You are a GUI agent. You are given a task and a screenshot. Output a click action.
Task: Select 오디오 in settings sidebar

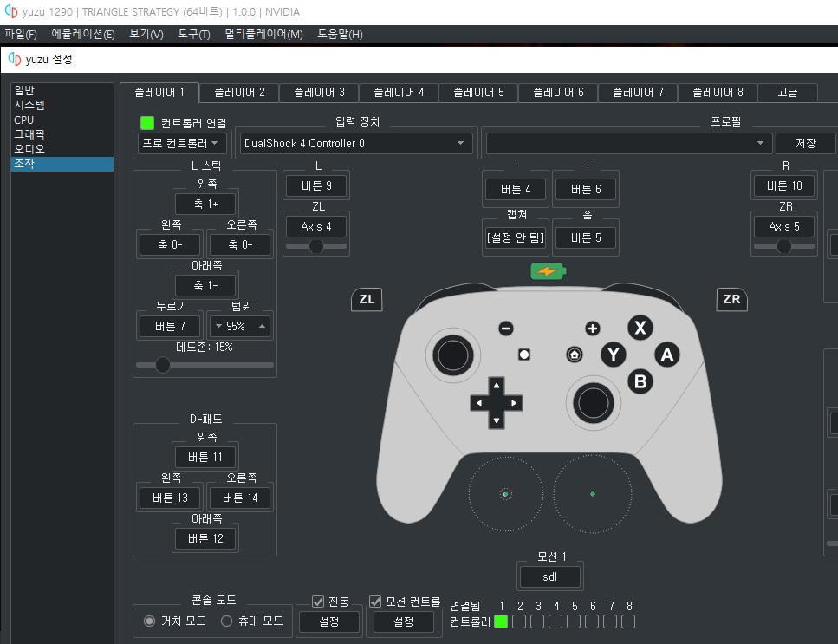(x=62, y=148)
